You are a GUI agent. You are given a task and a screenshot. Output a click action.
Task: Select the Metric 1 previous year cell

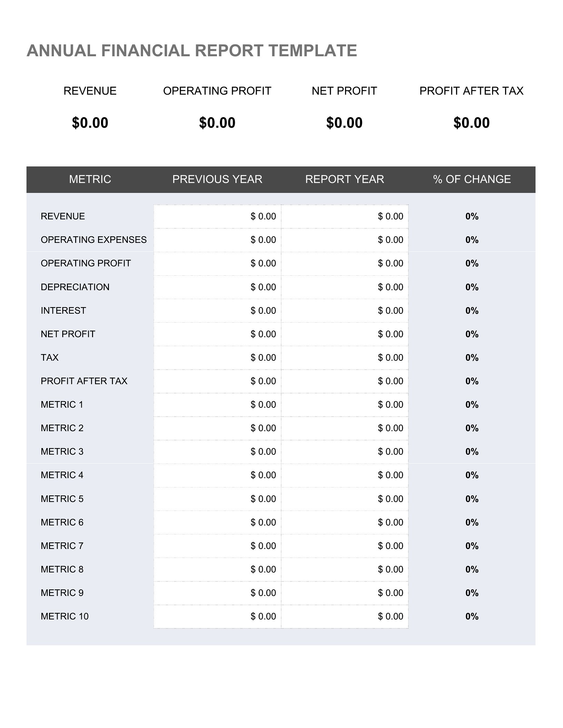tap(217, 405)
